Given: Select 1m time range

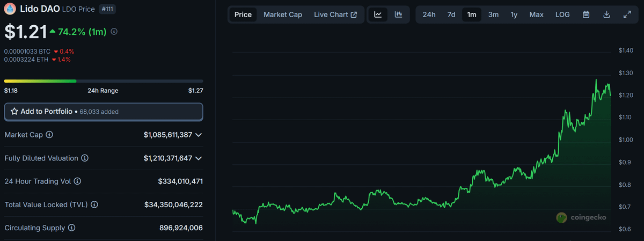Looking at the screenshot, I should tap(472, 14).
